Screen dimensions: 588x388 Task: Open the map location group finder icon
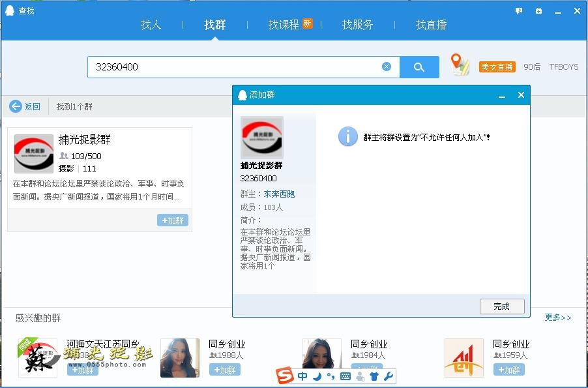point(460,65)
